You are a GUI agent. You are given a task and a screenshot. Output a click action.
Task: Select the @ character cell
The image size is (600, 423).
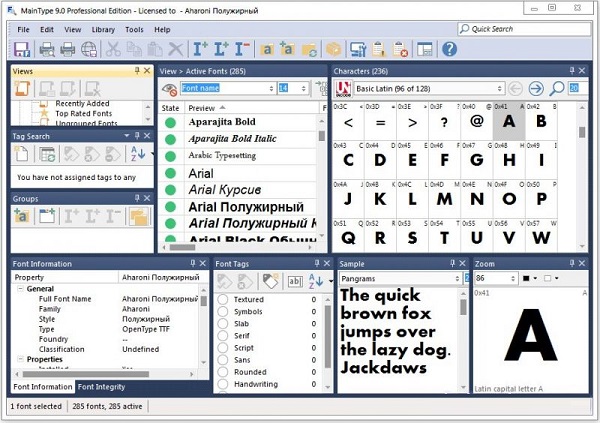coord(477,121)
